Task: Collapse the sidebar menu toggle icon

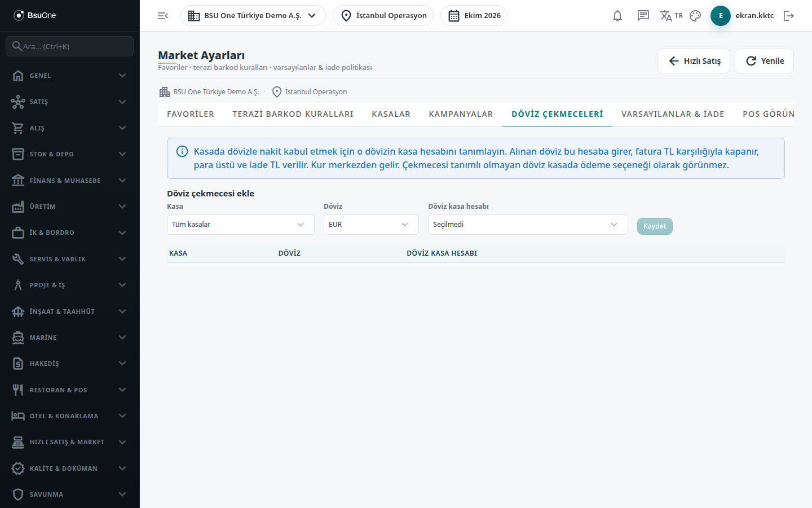Action: click(x=163, y=16)
